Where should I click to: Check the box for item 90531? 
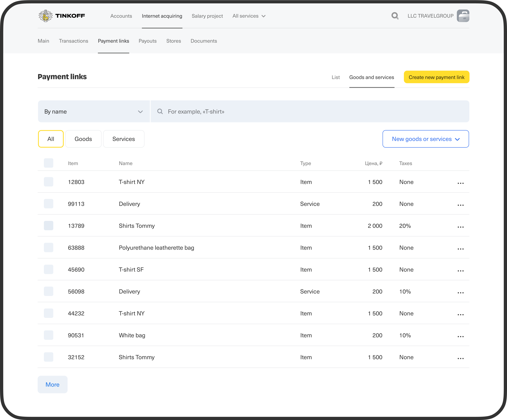point(49,335)
